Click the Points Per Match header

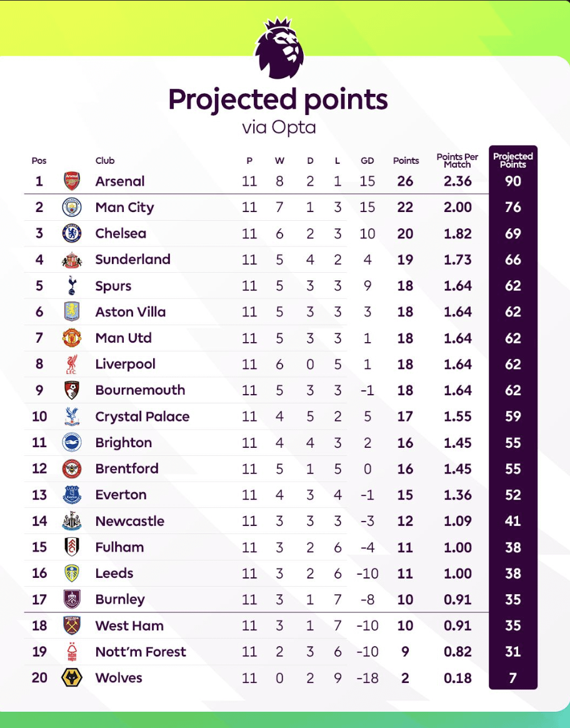click(457, 161)
